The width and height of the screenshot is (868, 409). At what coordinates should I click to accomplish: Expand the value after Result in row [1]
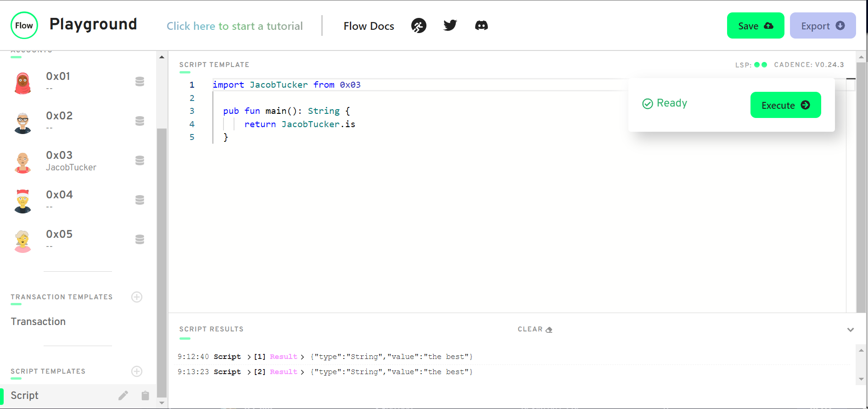pyautogui.click(x=302, y=357)
